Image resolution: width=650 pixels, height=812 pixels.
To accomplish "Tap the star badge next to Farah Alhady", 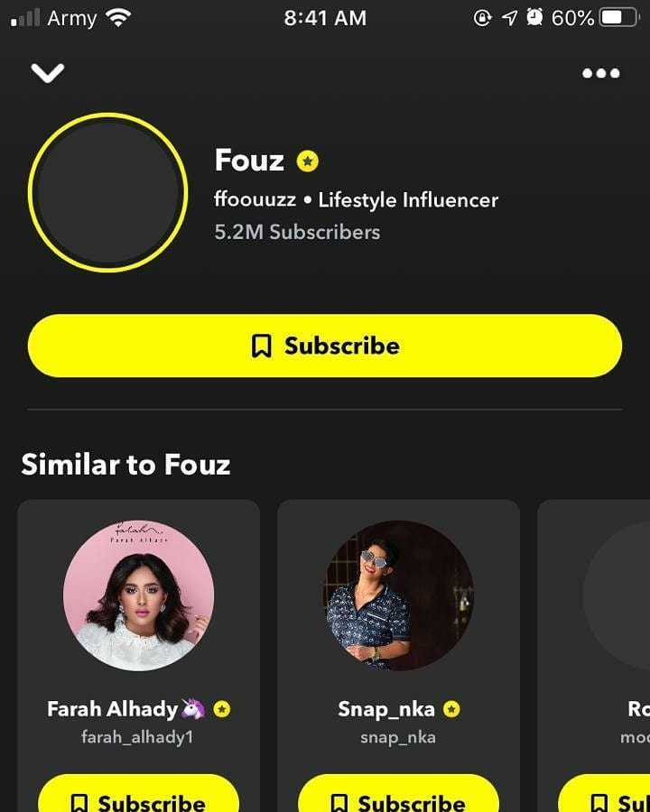I will [x=222, y=709].
